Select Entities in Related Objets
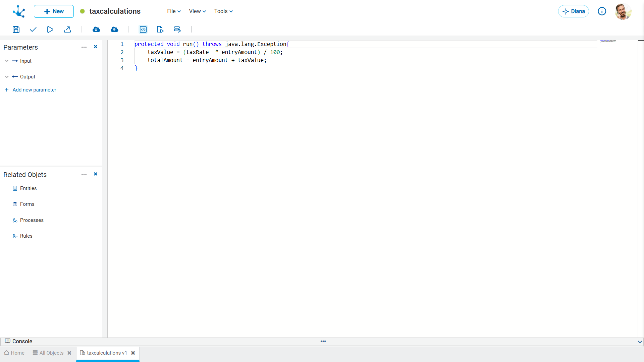This screenshot has height=362, width=644. pos(25,188)
